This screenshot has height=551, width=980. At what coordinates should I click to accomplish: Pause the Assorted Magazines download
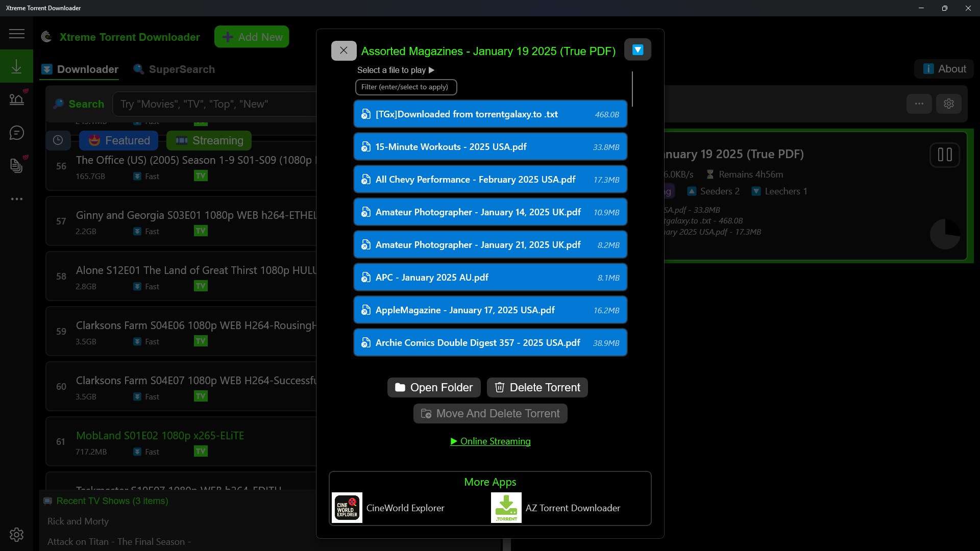(945, 155)
